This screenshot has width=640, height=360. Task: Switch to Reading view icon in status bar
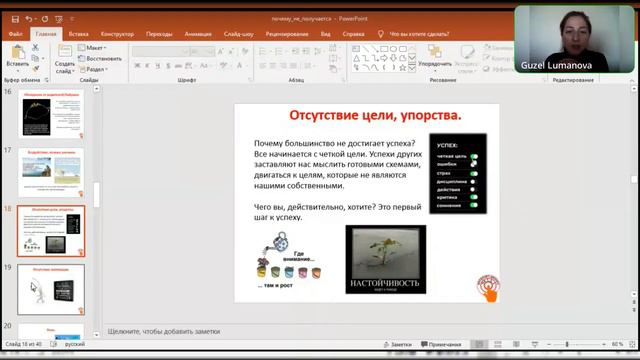[516, 344]
